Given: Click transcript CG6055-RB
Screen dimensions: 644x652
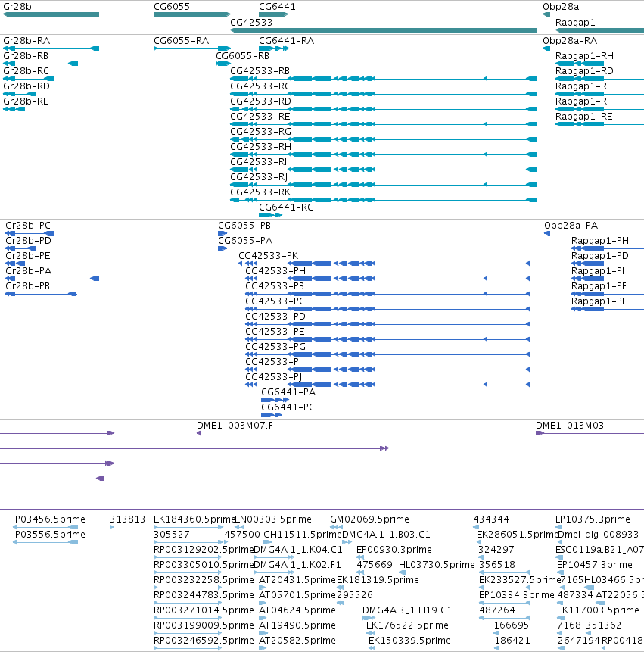Looking at the screenshot, I should tap(242, 56).
